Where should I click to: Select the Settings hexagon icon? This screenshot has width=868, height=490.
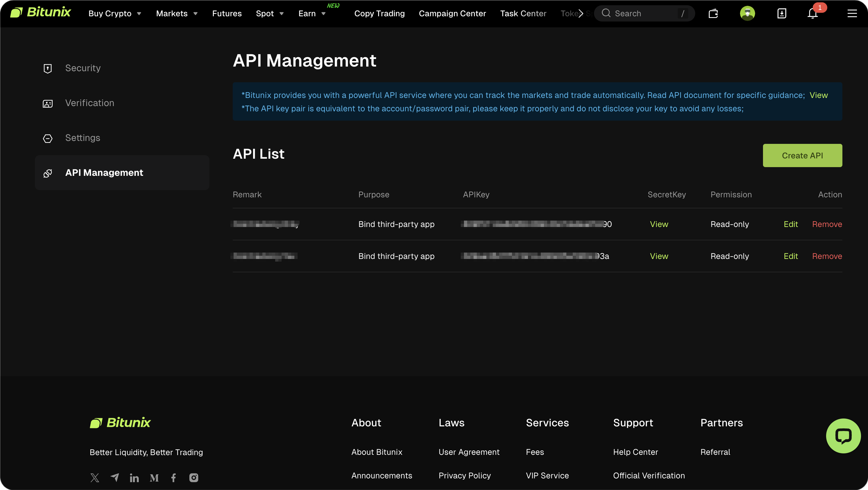[x=47, y=138]
